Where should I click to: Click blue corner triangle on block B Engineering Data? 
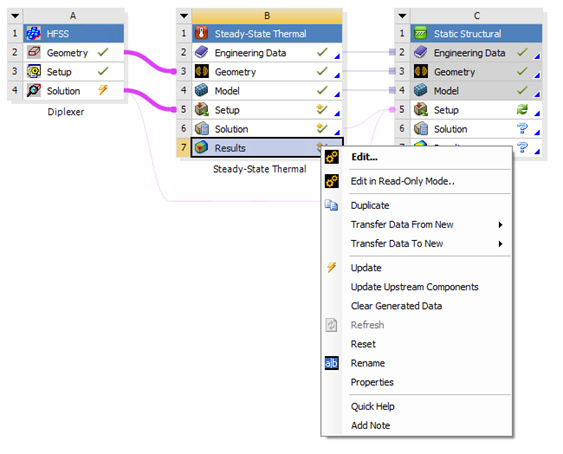[x=337, y=56]
